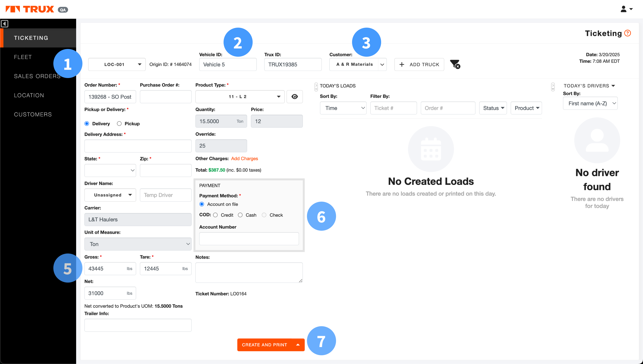This screenshot has height=364, width=643.
Task: Click the TRUX logo
Action: tap(30, 9)
